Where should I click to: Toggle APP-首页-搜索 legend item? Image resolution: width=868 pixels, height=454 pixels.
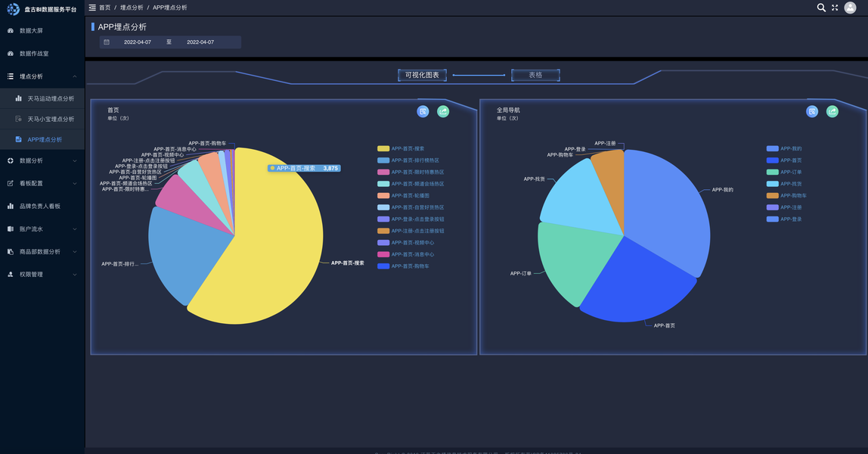pos(401,148)
